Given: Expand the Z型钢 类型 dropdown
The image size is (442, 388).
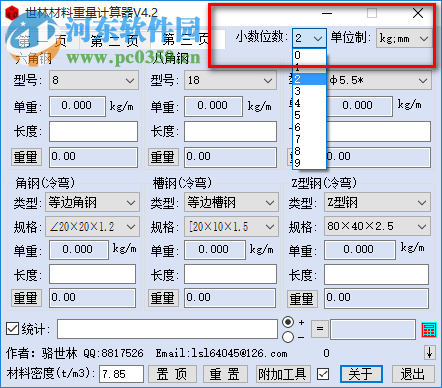Looking at the screenshot, I should tap(377, 202).
